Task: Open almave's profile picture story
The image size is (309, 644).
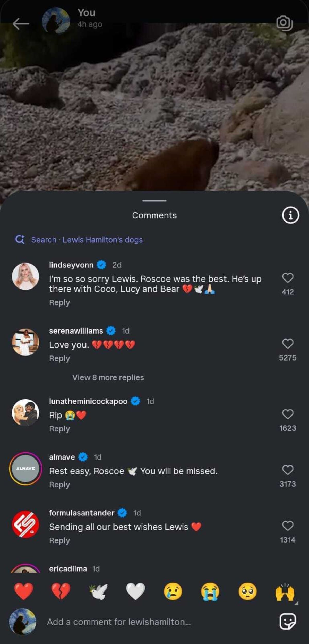Action: 25,469
